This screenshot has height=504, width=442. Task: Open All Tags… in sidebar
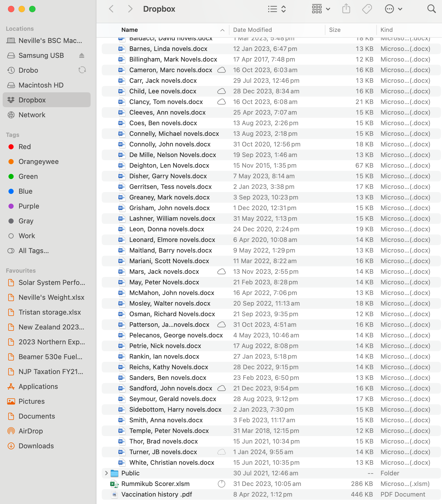pyautogui.click(x=47, y=251)
